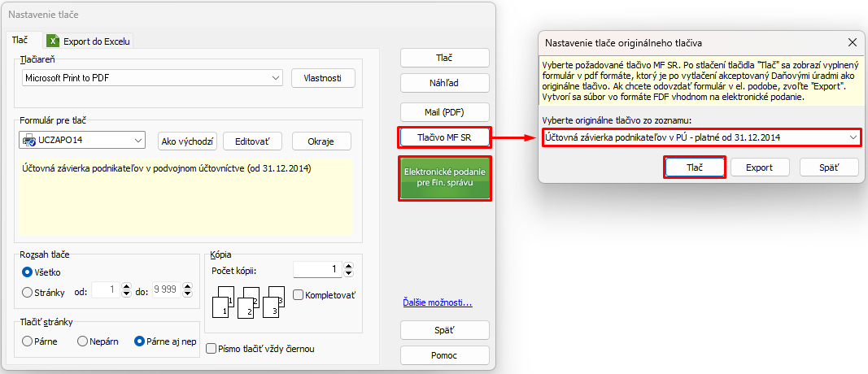Choose the Stránky page range option

point(28,292)
